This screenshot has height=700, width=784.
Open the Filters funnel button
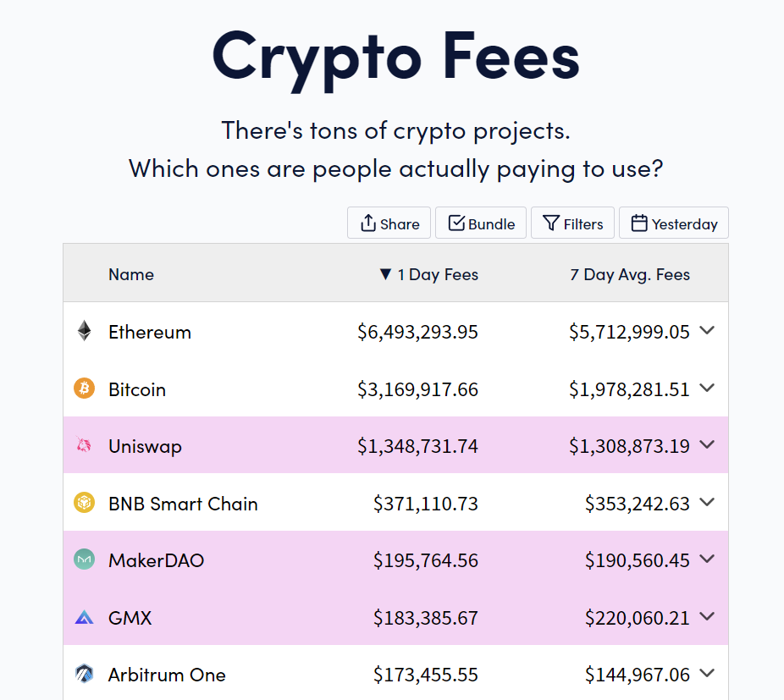point(572,223)
